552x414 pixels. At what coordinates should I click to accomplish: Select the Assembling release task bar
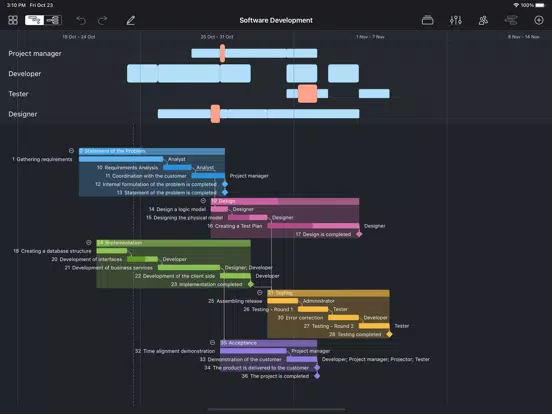coord(282,301)
